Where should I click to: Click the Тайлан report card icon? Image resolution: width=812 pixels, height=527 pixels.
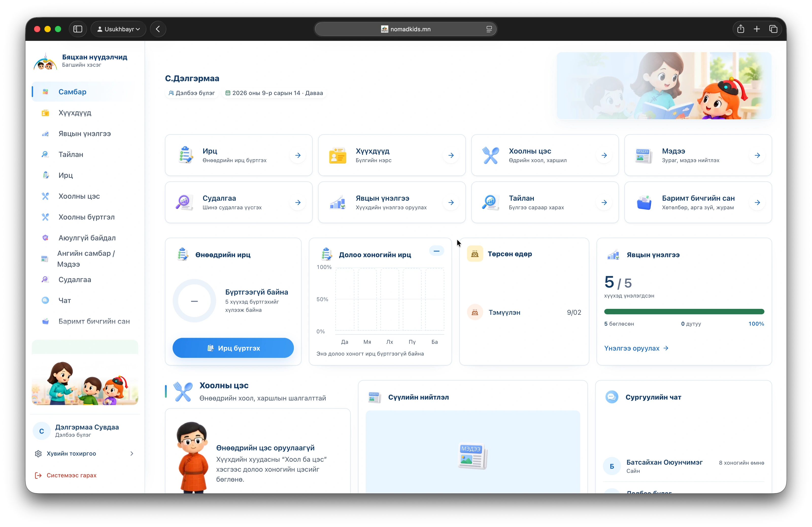pos(490,202)
